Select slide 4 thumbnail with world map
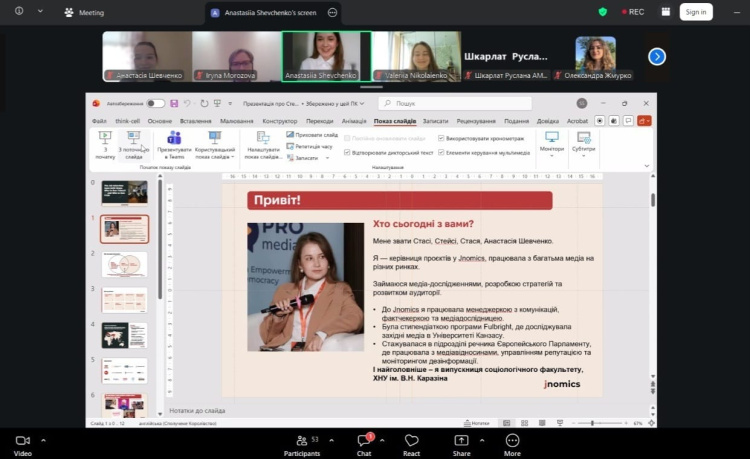 point(124,335)
